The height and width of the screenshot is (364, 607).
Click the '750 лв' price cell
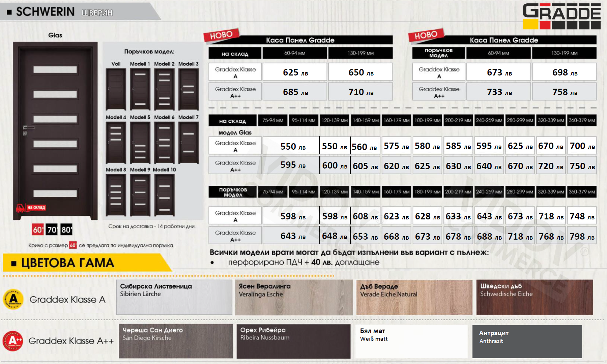pyautogui.click(x=582, y=165)
